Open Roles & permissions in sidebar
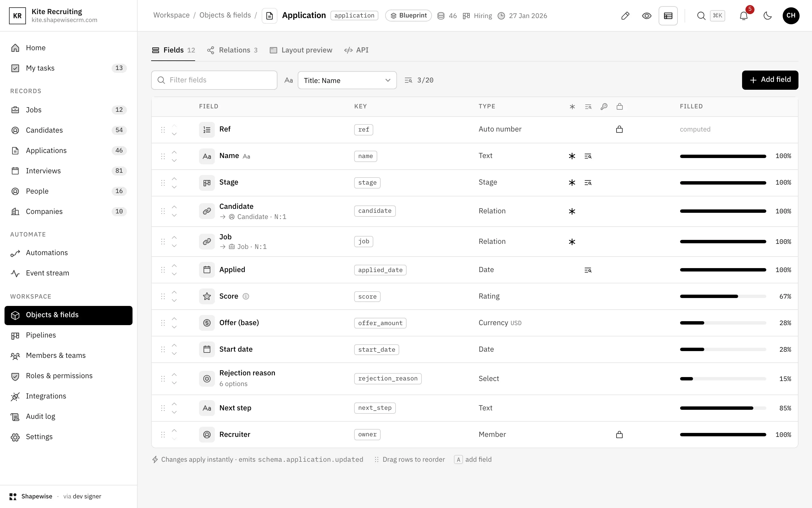 point(69,376)
